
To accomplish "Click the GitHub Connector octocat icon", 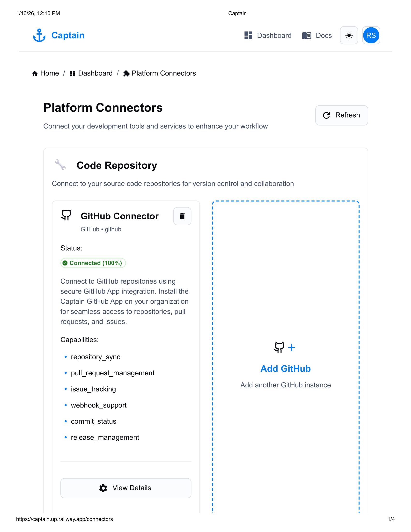I will click(66, 215).
